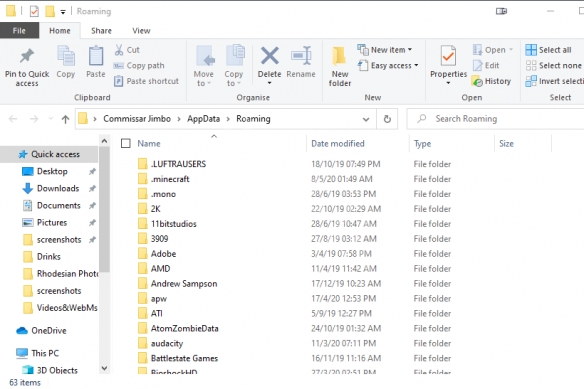
Task: Click Select none in ribbon
Action: coord(553,66)
